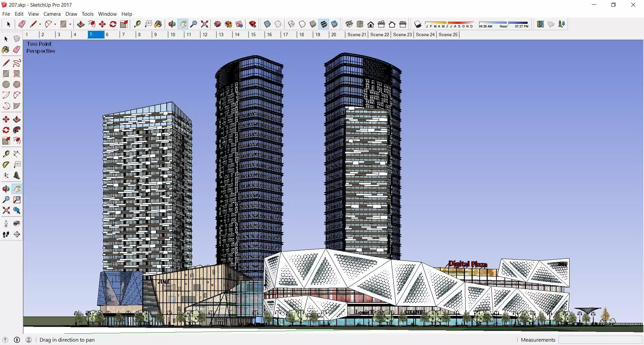Switch to Front view house icon

tap(371, 24)
